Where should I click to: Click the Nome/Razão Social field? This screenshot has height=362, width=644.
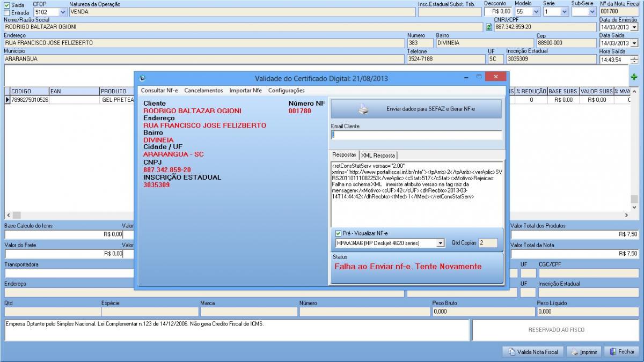point(244,27)
